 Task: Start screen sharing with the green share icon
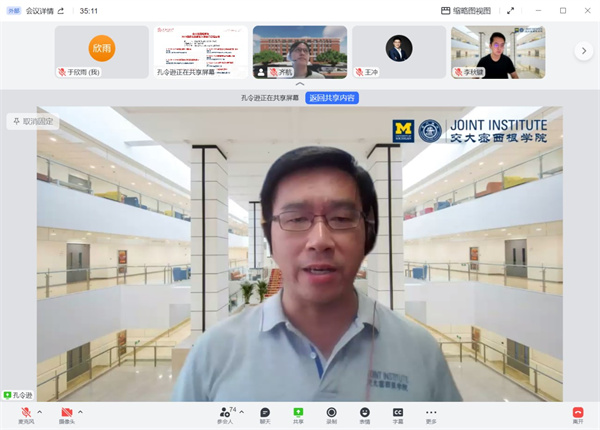(x=298, y=414)
